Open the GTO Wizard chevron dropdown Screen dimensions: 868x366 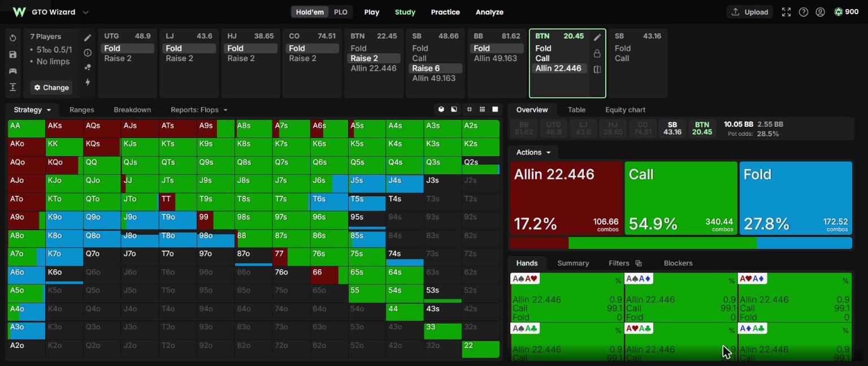86,12
